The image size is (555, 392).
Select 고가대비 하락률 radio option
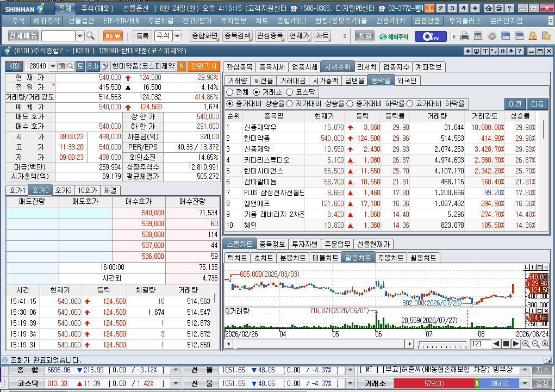coord(410,104)
